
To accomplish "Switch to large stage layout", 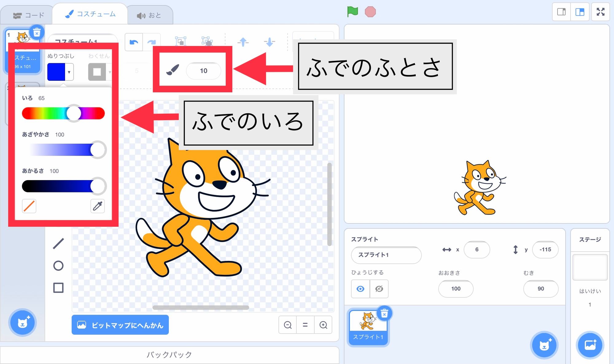I will [580, 12].
